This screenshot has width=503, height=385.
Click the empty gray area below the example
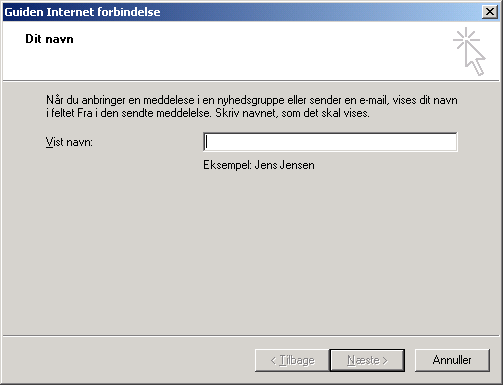[x=251, y=253]
